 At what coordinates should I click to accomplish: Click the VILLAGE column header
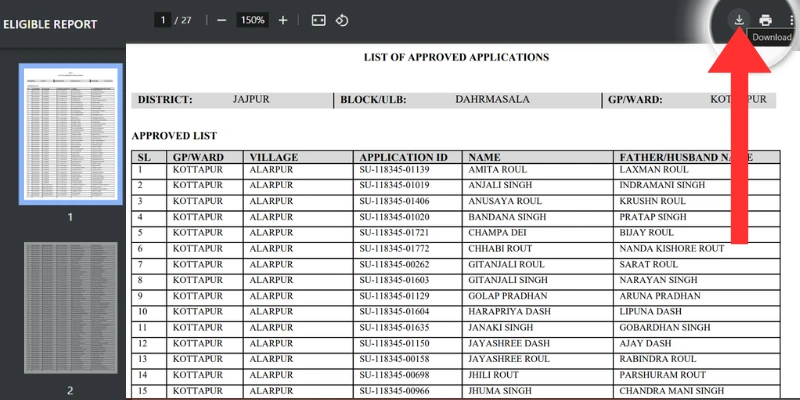[273, 157]
